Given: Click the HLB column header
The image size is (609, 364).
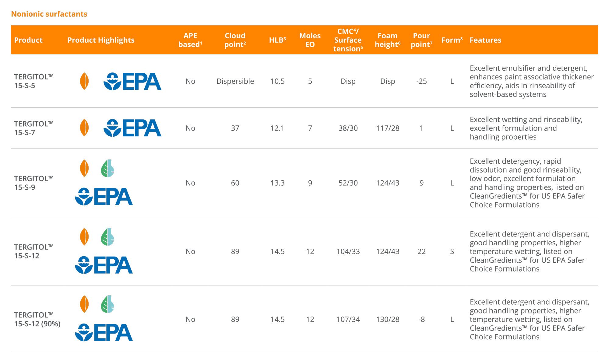Looking at the screenshot, I should pyautogui.click(x=277, y=40).
